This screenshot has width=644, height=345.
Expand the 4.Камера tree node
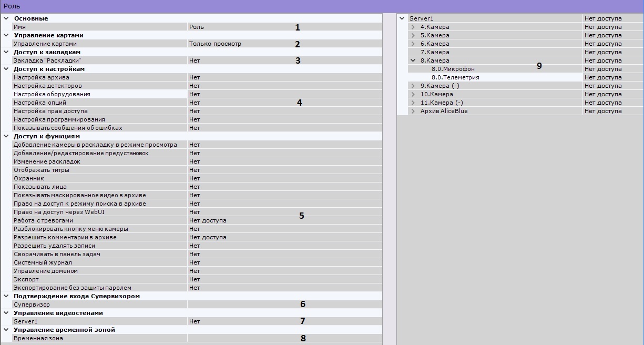(413, 27)
